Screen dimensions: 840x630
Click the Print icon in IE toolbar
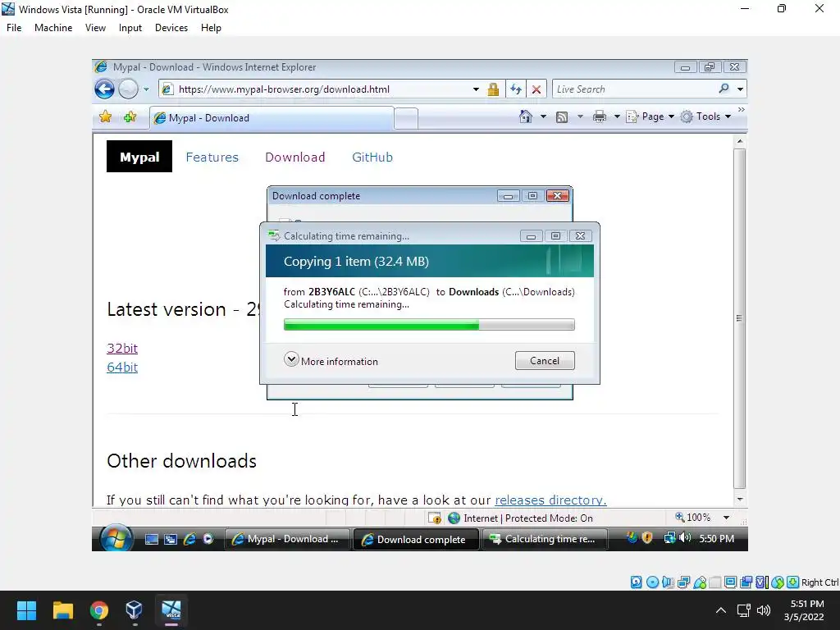pyautogui.click(x=600, y=116)
